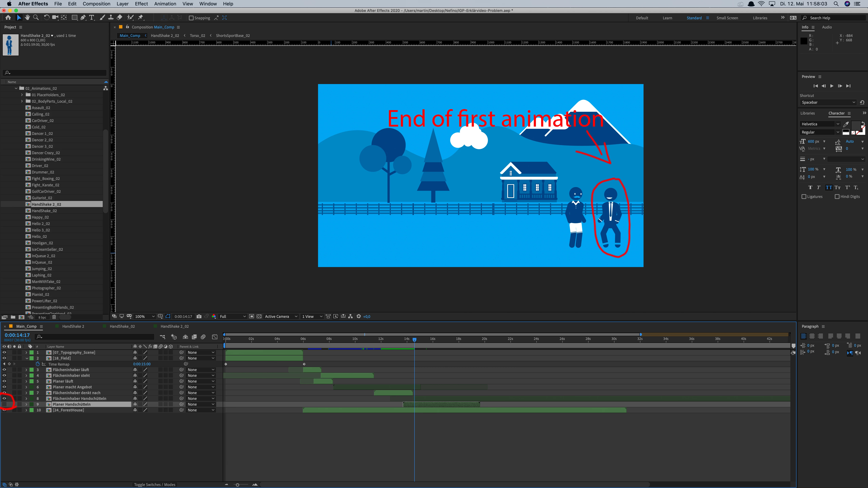Enable the Snapping checkbox

pyautogui.click(x=191, y=18)
